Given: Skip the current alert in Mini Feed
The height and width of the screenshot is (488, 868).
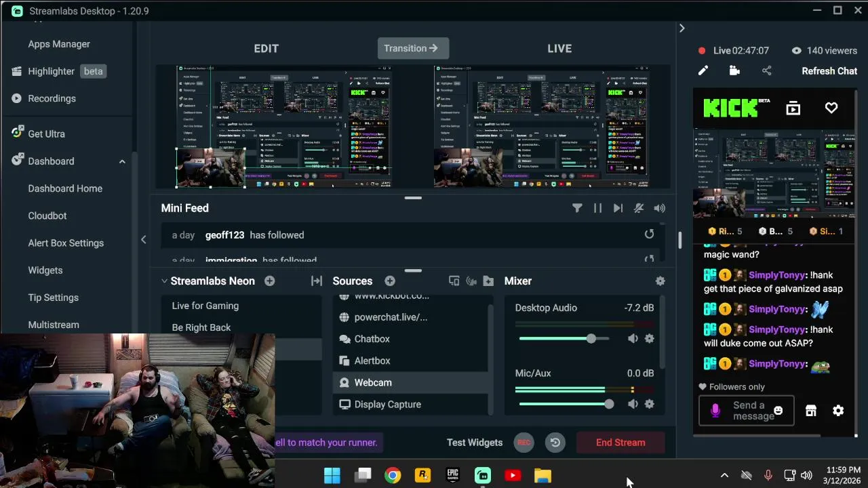Looking at the screenshot, I should click(618, 208).
